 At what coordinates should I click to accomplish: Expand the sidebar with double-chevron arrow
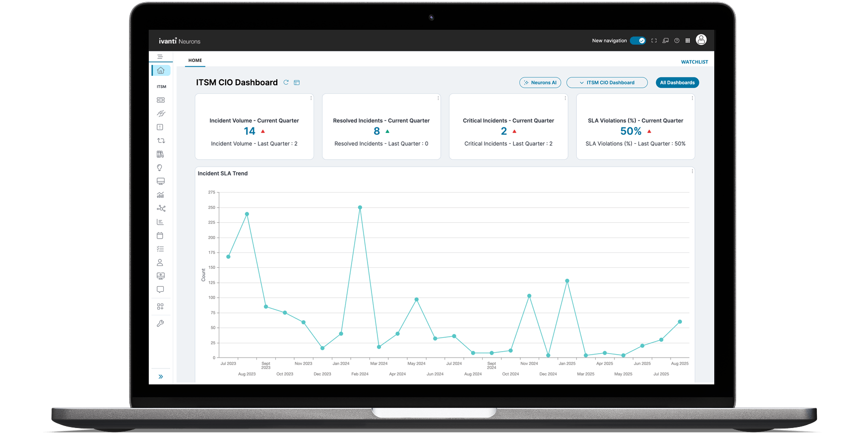(161, 376)
